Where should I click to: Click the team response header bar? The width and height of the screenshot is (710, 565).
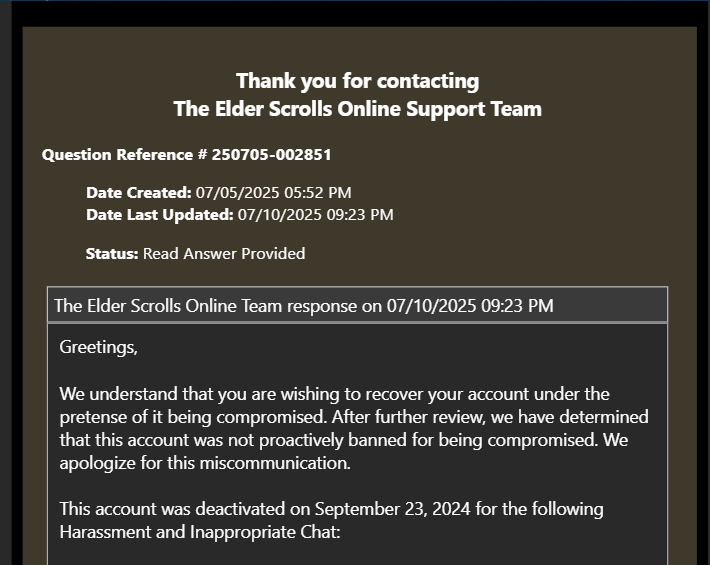coord(357,305)
